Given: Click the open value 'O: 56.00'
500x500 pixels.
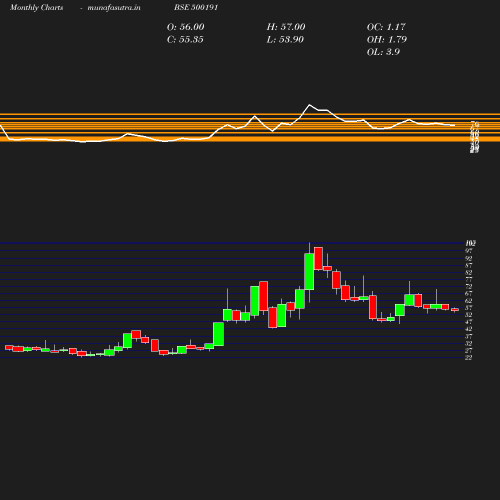Looking at the screenshot, I should pyautogui.click(x=186, y=27).
